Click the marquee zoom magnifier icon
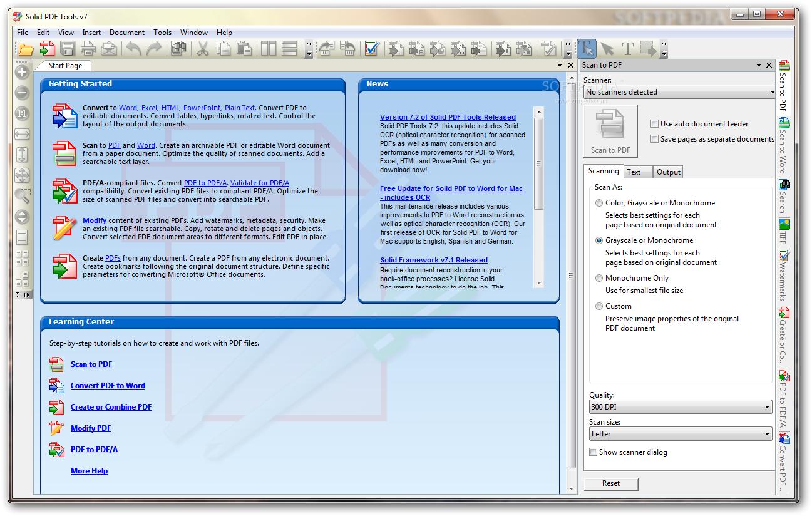 tap(22, 196)
